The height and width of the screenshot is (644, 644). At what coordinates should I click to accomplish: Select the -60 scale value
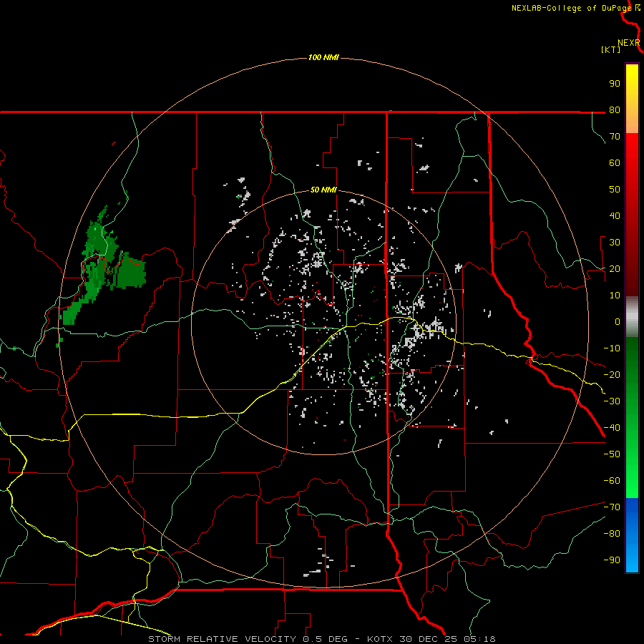coord(612,481)
